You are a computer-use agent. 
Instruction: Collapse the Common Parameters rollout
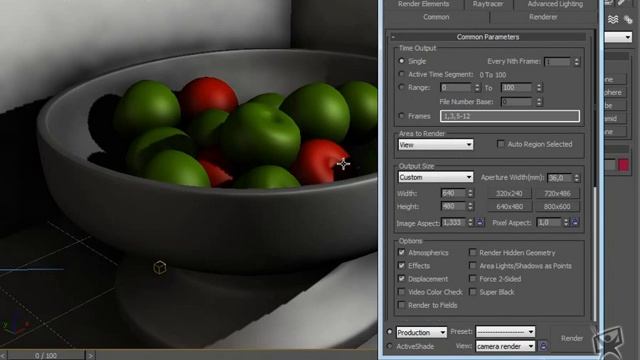coord(488,37)
